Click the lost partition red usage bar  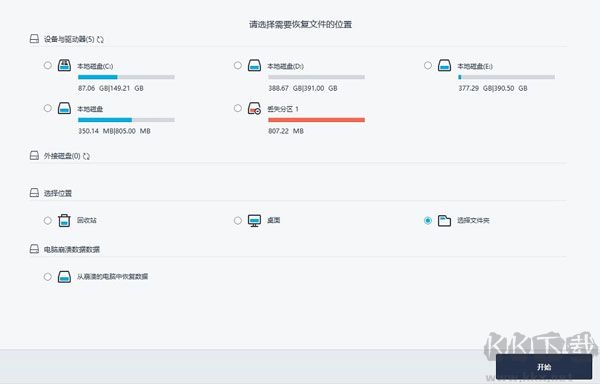click(x=316, y=120)
